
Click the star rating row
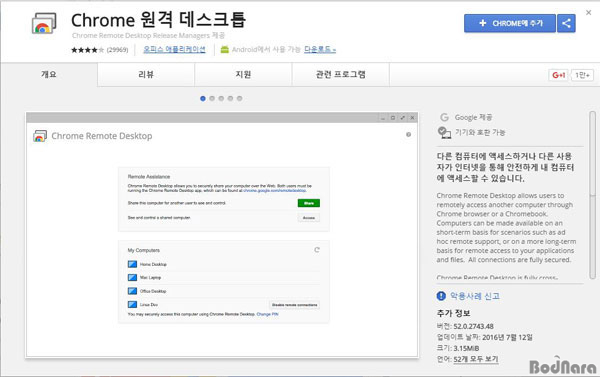87,50
